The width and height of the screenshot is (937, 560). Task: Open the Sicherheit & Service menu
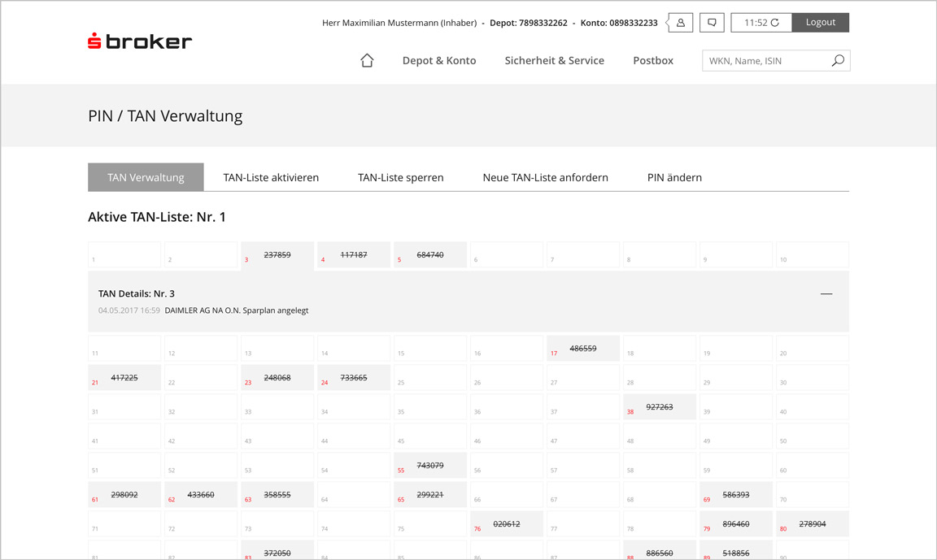tap(555, 60)
